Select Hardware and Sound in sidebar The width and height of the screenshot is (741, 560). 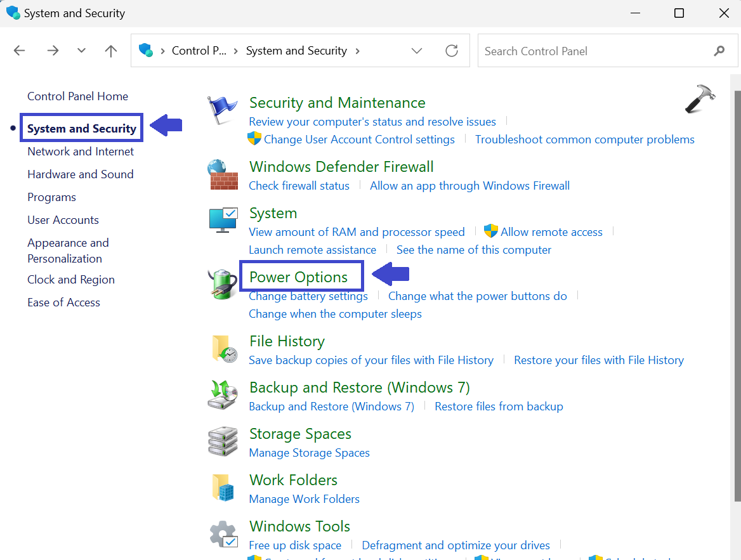pyautogui.click(x=80, y=174)
